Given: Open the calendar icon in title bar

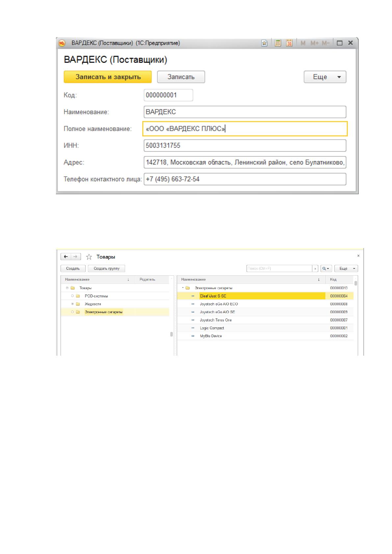Looking at the screenshot, I should pyautogui.click(x=289, y=43).
